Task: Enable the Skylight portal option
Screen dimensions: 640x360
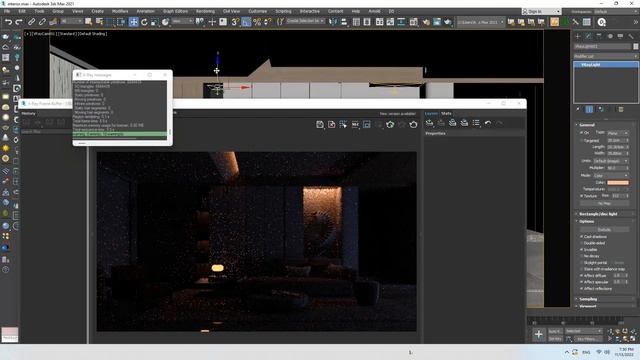Action: pyautogui.click(x=581, y=263)
